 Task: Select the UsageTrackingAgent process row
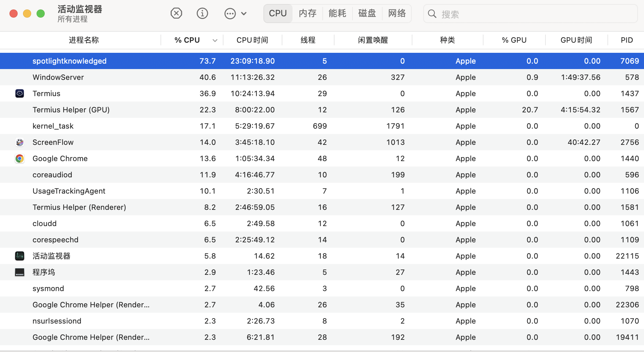pyautogui.click(x=322, y=191)
